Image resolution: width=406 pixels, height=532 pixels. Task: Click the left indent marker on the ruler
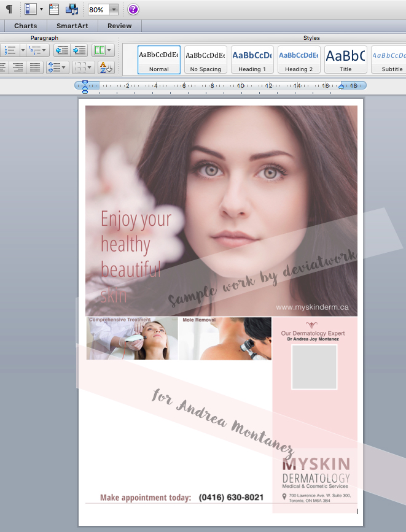[x=85, y=86]
